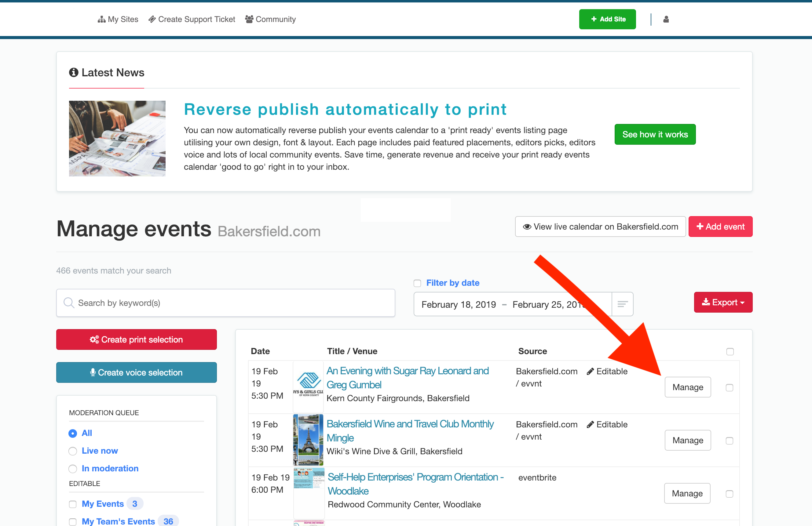Click the My Events label link

[102, 504]
